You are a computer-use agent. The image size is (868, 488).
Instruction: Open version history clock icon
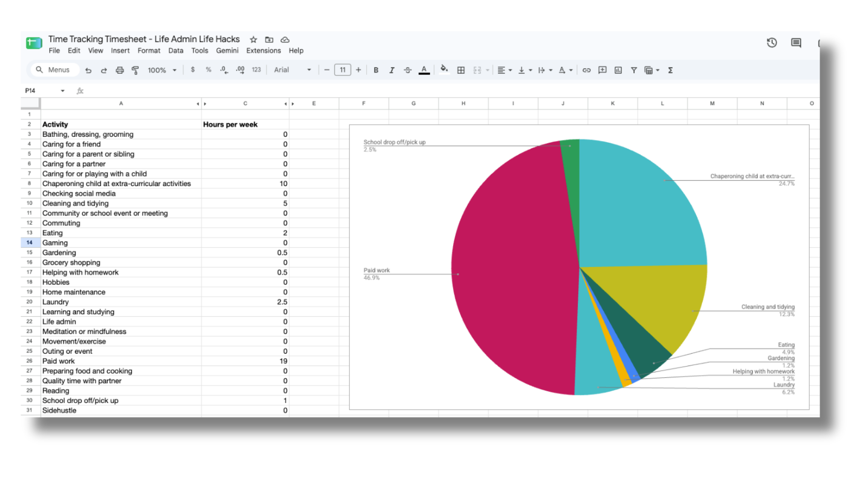(772, 42)
